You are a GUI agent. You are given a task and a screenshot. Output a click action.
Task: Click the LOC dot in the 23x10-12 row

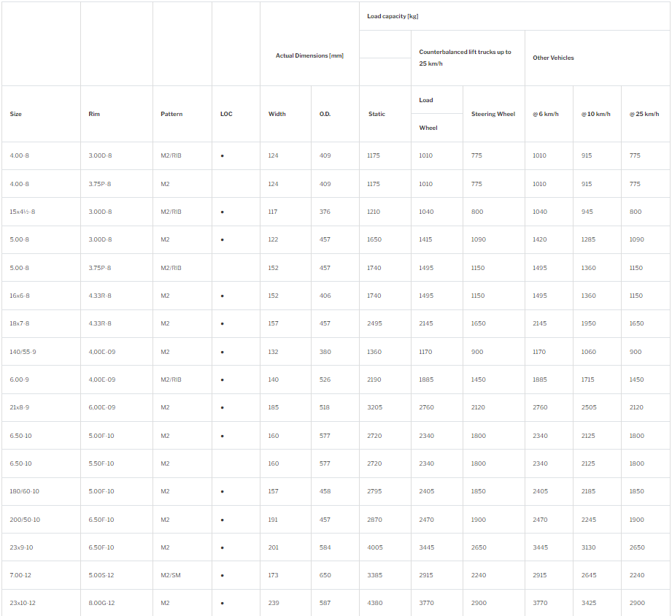[222, 604]
